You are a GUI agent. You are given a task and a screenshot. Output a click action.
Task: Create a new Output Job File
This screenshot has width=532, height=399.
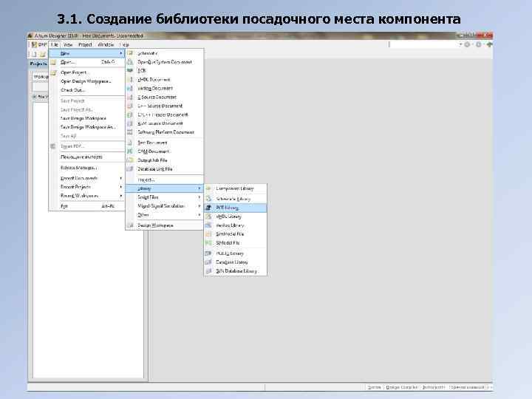click(x=165, y=160)
